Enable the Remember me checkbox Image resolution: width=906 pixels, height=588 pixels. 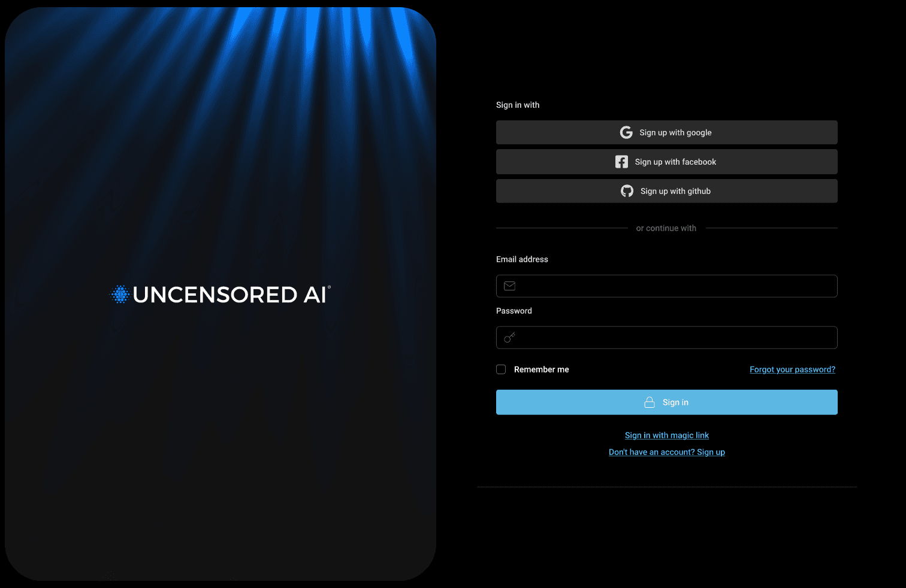(501, 369)
